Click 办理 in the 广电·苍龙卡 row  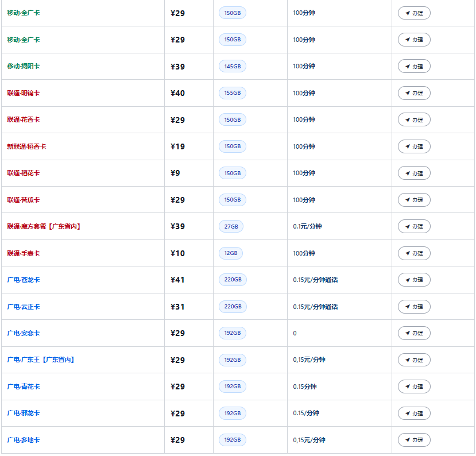tap(414, 280)
